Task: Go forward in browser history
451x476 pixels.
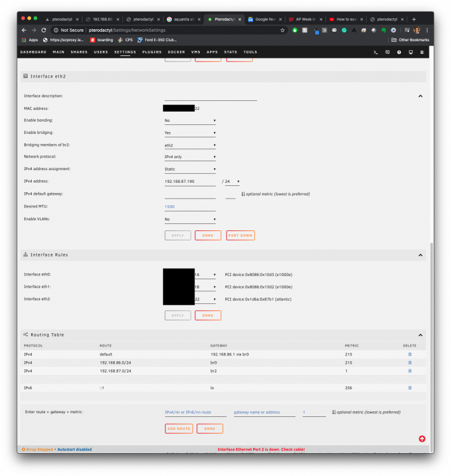Action: coord(34,30)
